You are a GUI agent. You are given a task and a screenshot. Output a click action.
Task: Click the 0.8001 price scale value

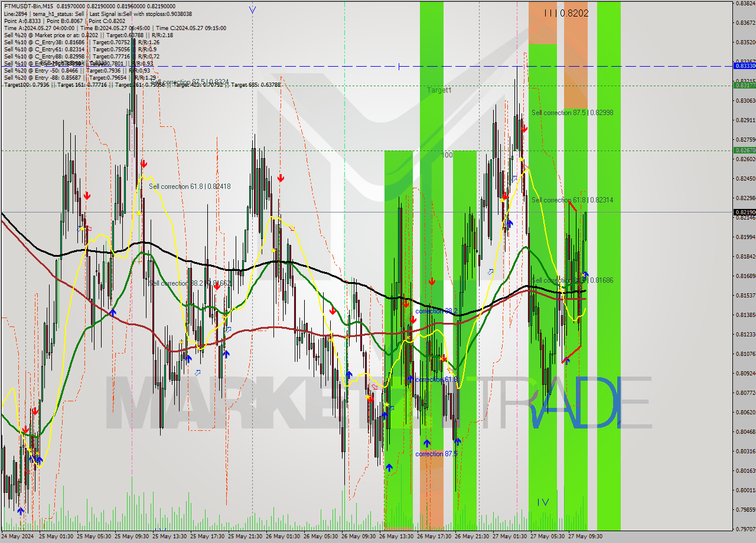(x=745, y=490)
